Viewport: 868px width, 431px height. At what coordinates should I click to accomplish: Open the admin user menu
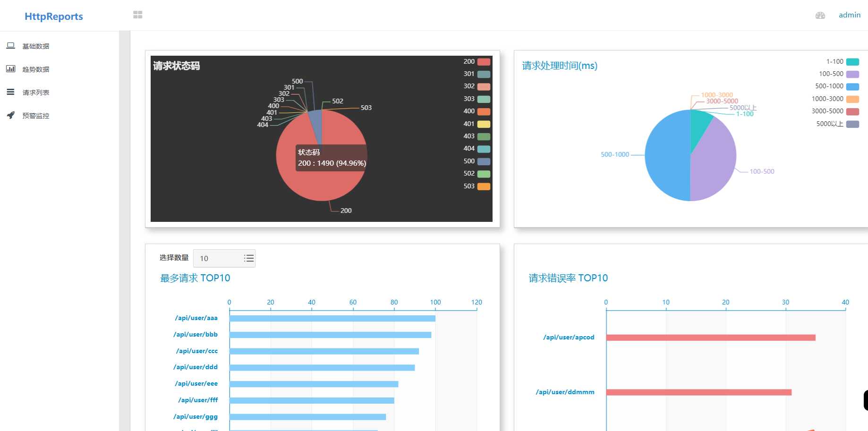coord(849,15)
